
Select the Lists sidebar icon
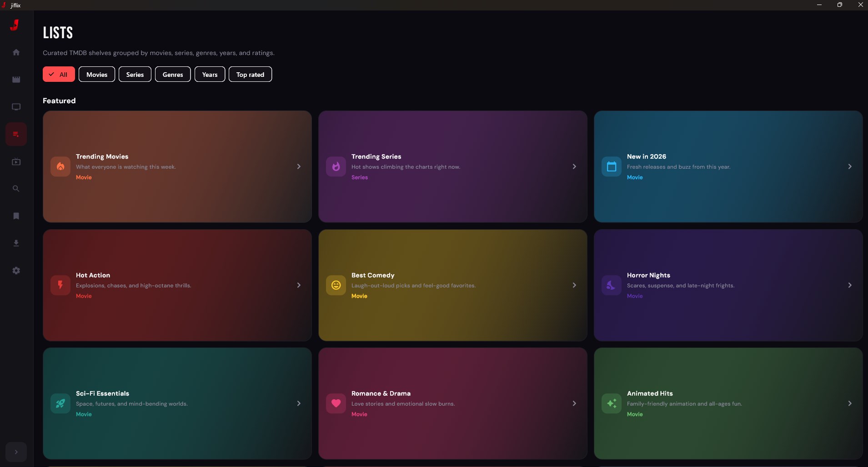coord(16,134)
